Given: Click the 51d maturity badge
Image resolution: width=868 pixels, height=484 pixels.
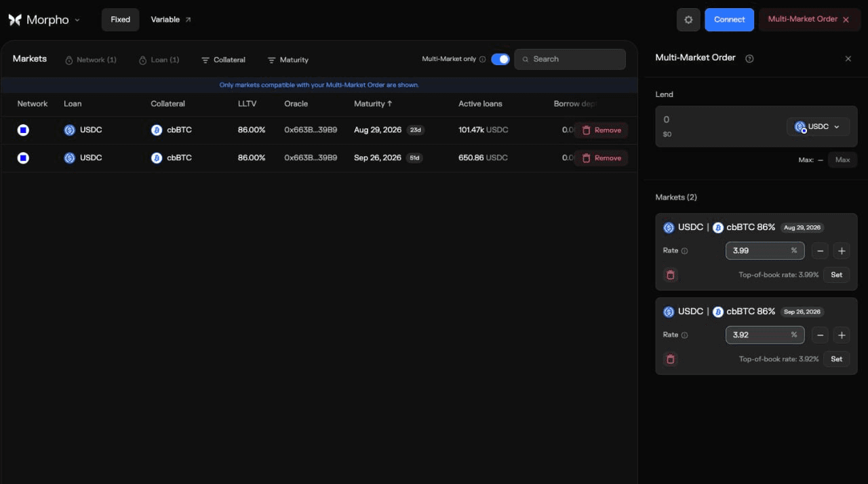Looking at the screenshot, I should [415, 157].
